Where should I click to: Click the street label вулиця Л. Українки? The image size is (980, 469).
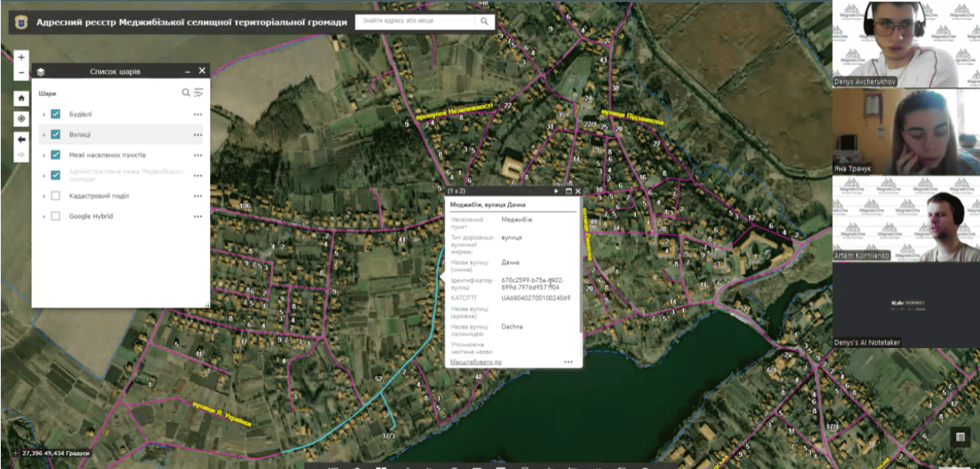click(x=222, y=413)
